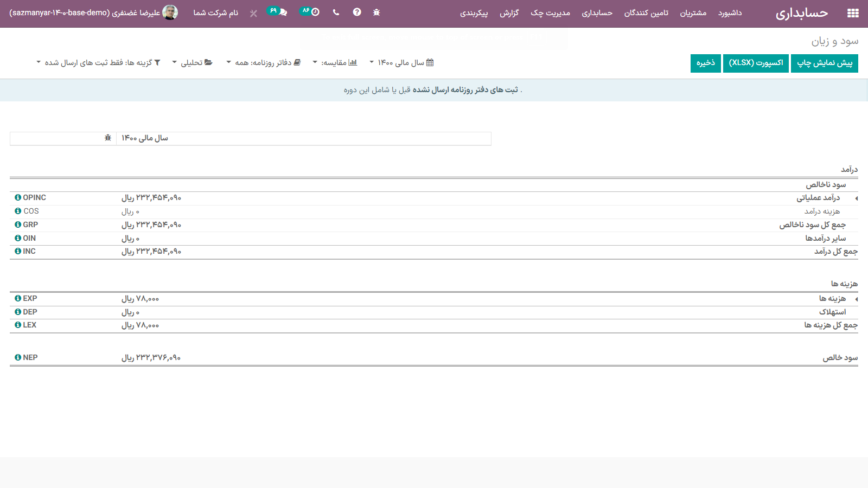This screenshot has height=488, width=868.
Task: Open the help question mark icon
Action: (356, 12)
